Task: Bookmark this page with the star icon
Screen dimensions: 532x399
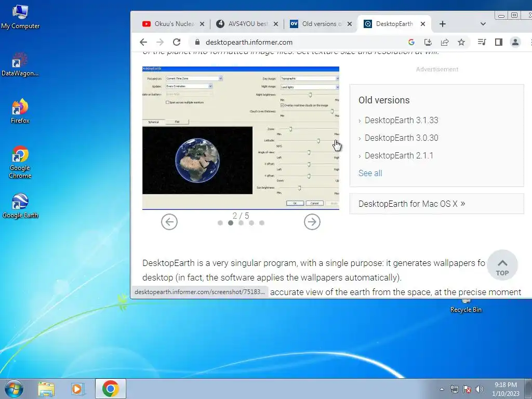Action: pos(461,42)
